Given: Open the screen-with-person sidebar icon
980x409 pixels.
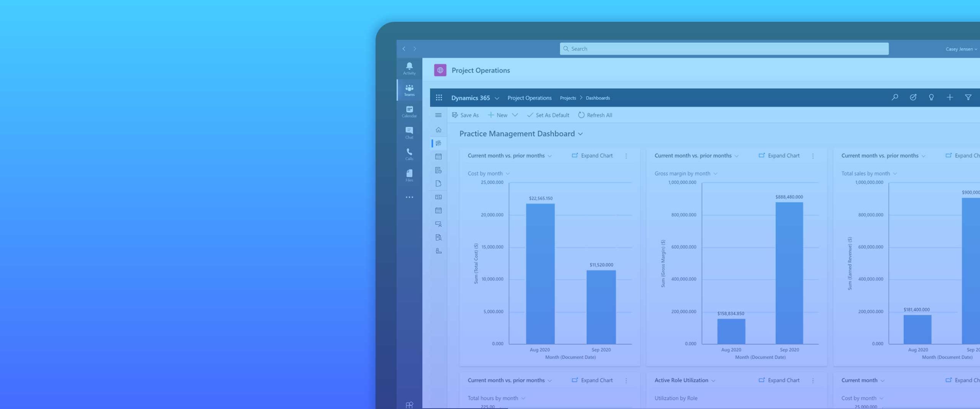Looking at the screenshot, I should 438,224.
